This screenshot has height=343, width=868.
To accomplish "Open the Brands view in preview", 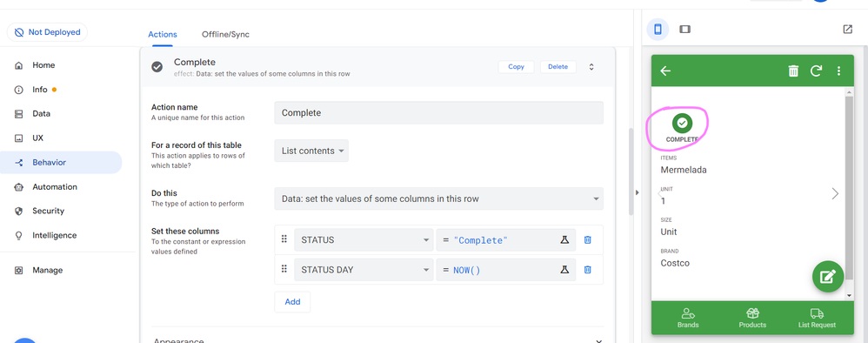I will point(688,318).
